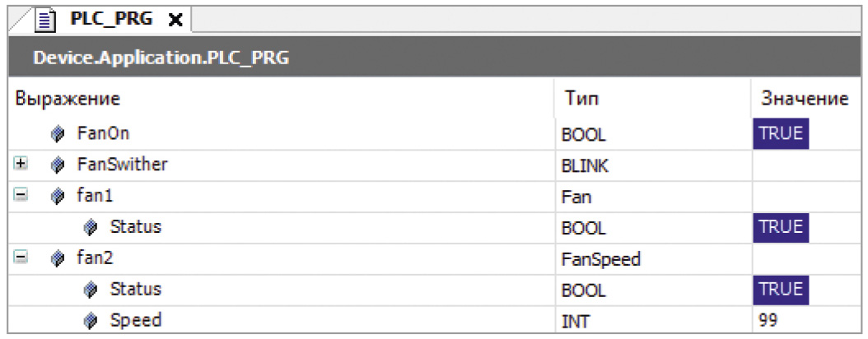Click the Speed variable icon
The image size is (868, 339).
pos(91,321)
